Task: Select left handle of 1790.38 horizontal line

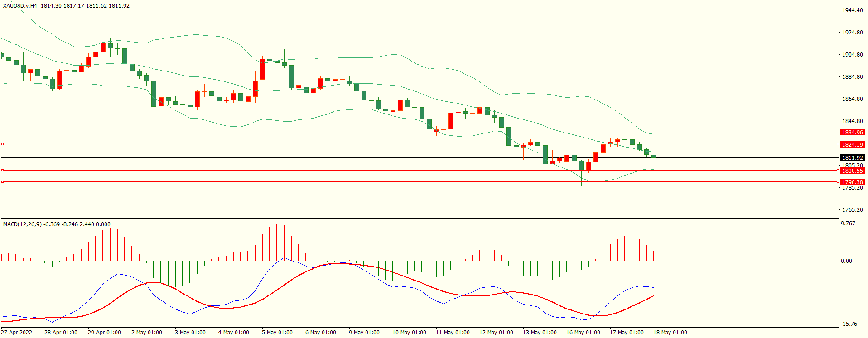Action: click(x=2, y=182)
